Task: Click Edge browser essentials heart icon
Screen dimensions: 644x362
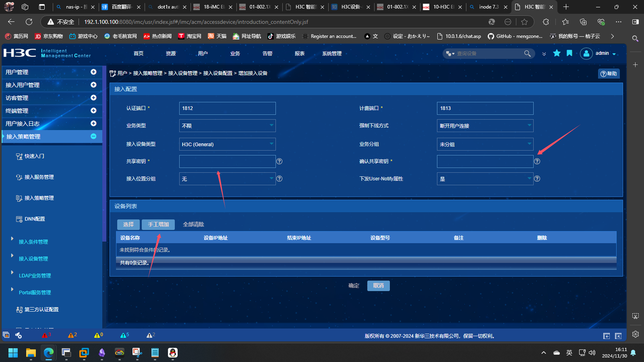Action: 601,22
